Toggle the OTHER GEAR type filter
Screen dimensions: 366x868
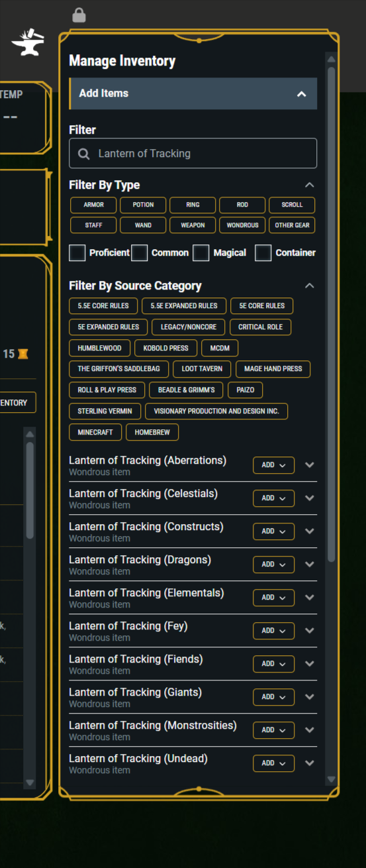pos(292,225)
